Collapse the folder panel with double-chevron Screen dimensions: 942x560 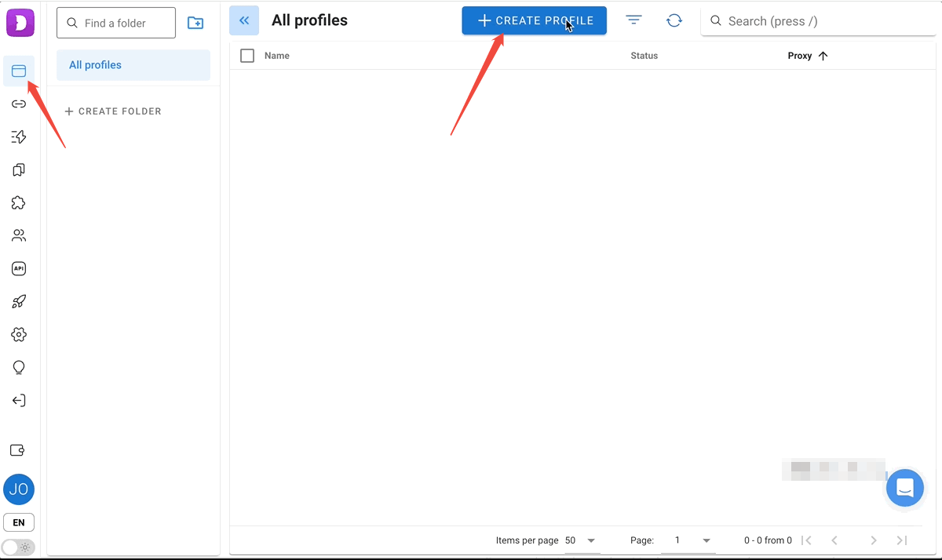244,21
